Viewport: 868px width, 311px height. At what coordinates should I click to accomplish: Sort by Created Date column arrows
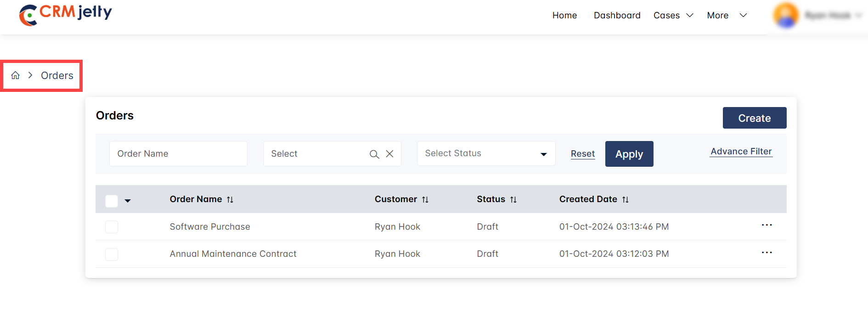626,199
